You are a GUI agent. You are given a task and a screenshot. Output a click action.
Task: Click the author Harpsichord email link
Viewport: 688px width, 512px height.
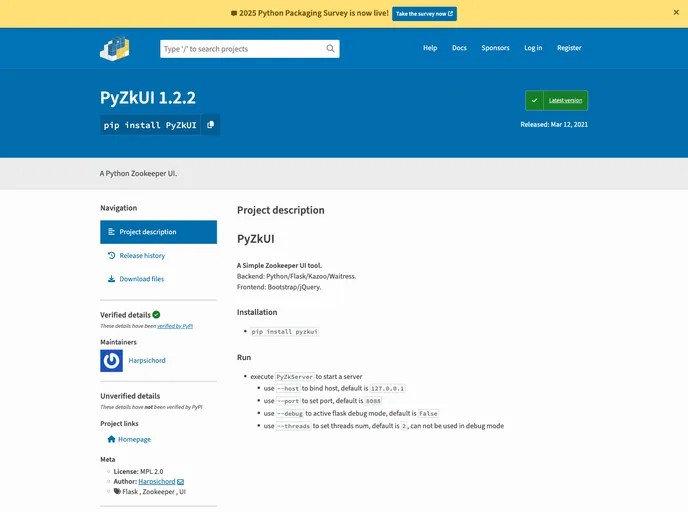(157, 481)
